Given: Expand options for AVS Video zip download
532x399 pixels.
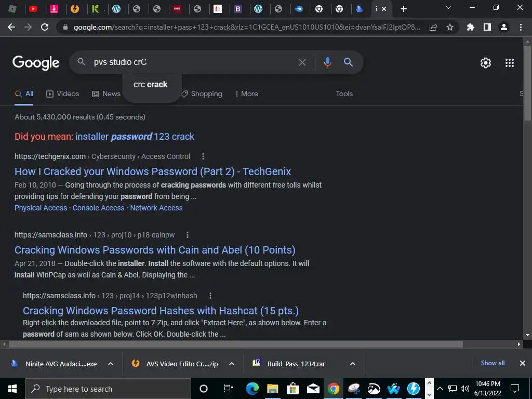Looking at the screenshot, I should 232,364.
